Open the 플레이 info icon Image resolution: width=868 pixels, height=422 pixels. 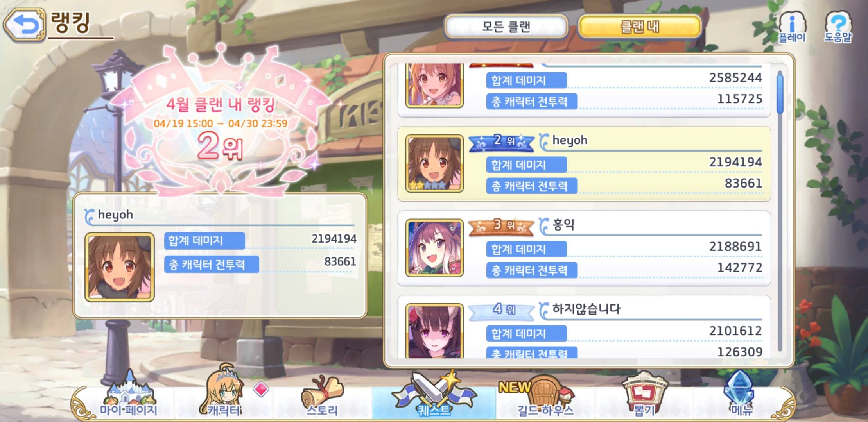tap(792, 27)
